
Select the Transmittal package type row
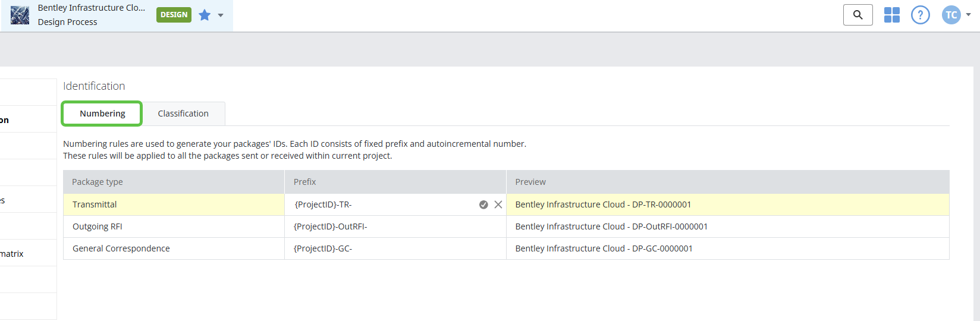click(95, 204)
